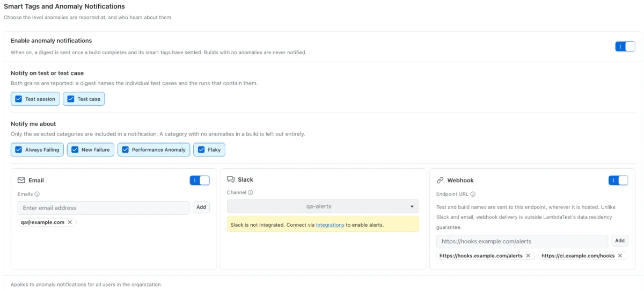The height and width of the screenshot is (291, 644).
Task: Click the Slack is not integrated warning
Action: tap(323, 225)
